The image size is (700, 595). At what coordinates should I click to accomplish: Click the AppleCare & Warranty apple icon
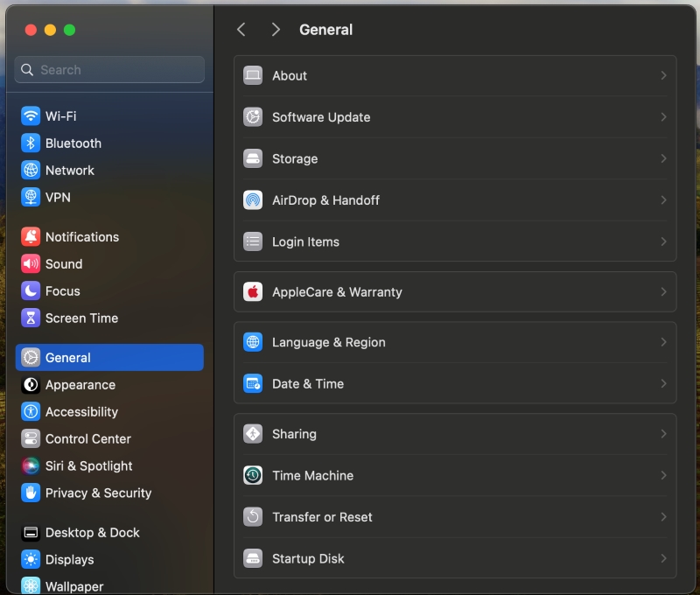click(x=253, y=292)
